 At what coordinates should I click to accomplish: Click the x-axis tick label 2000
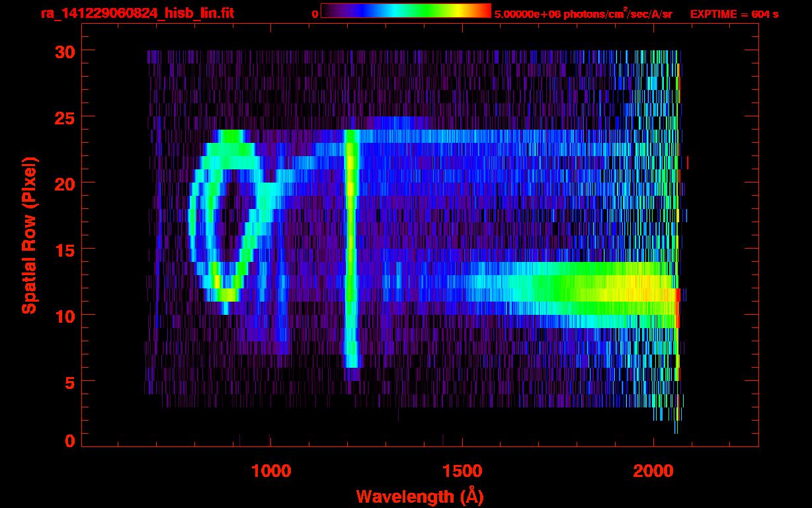[x=653, y=471]
